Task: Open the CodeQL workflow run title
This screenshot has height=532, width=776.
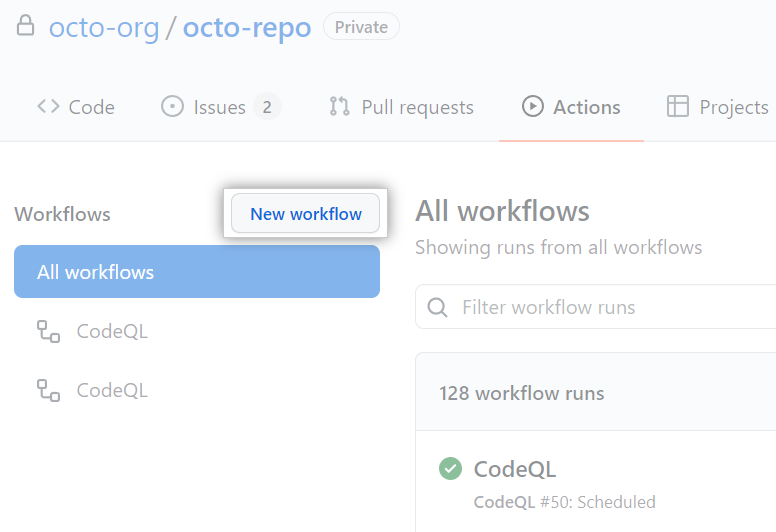Action: click(515, 469)
